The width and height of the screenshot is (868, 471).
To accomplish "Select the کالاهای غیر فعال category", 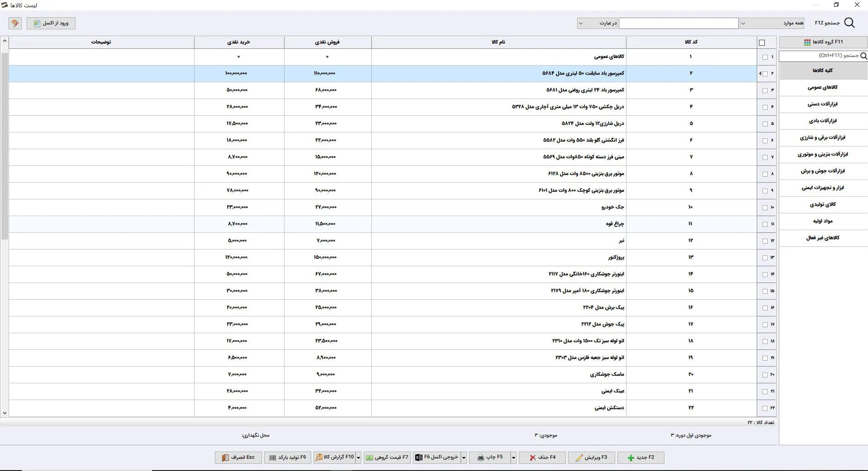I will [823, 238].
